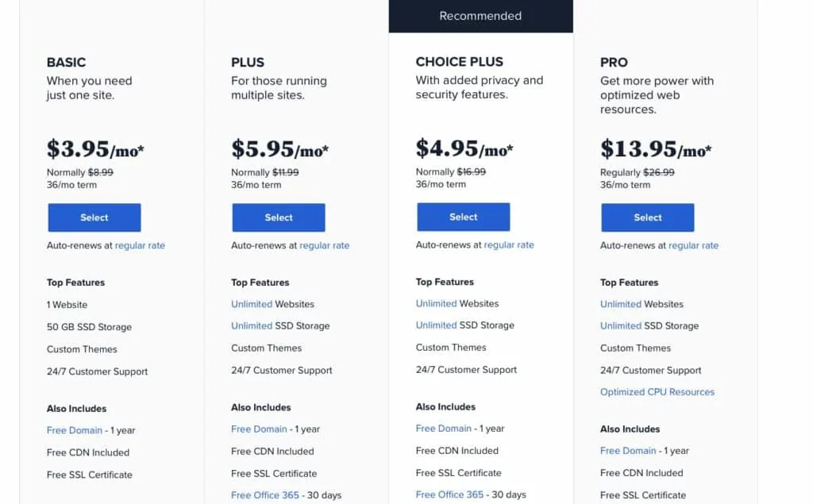Click Free Domain link in BASIC plan
813x504 pixels.
pos(74,430)
